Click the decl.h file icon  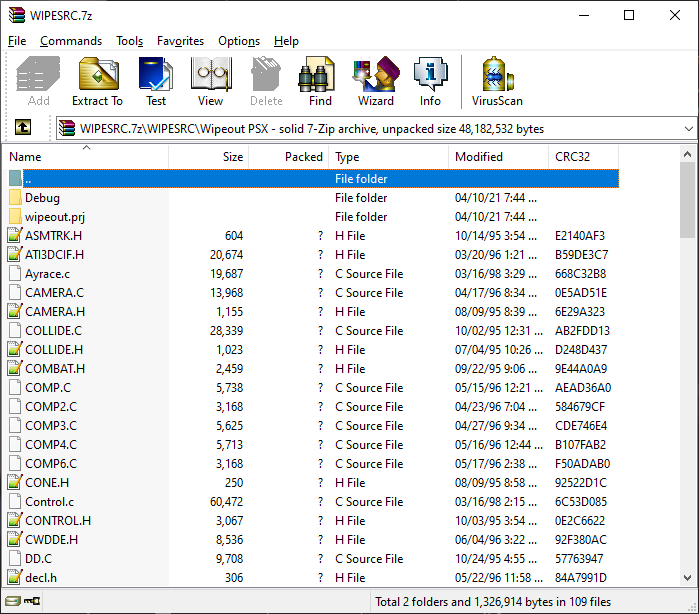coord(15,577)
